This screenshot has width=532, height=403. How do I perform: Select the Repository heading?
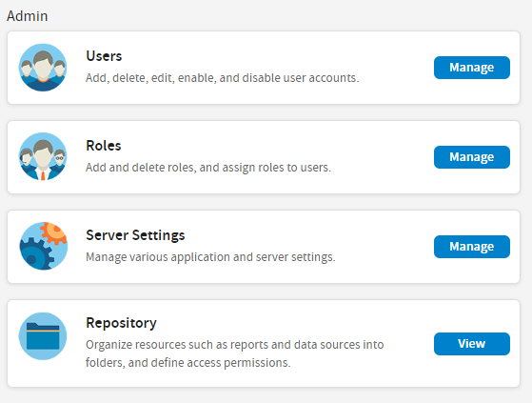(x=121, y=323)
